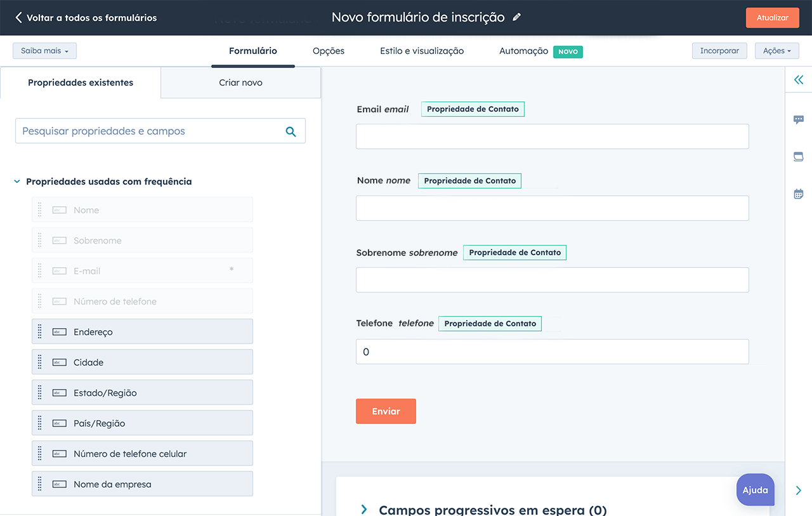Open the window panel icon in sidebar
Screen dimensions: 812x516
(x=799, y=157)
